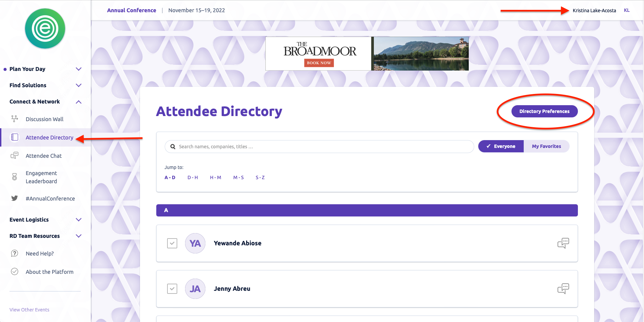Click the Broadmoor lake photo banner
Screen dimensions: 644x322
(421, 54)
